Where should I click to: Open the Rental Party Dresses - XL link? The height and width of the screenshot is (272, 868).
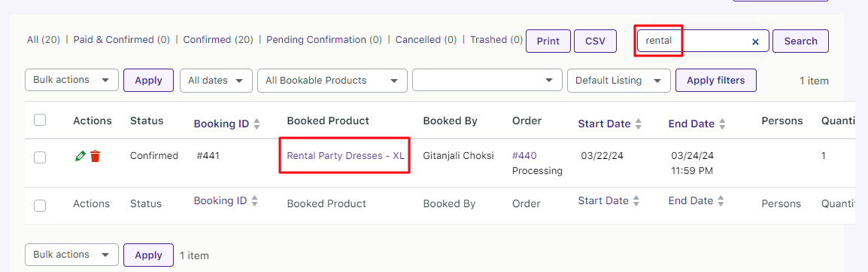pos(345,156)
